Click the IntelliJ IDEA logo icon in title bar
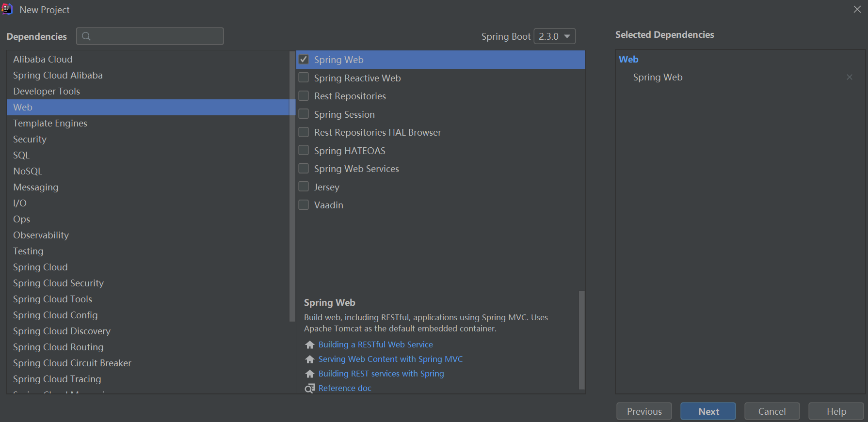Screen dimensions: 868x422 (x=7, y=9)
